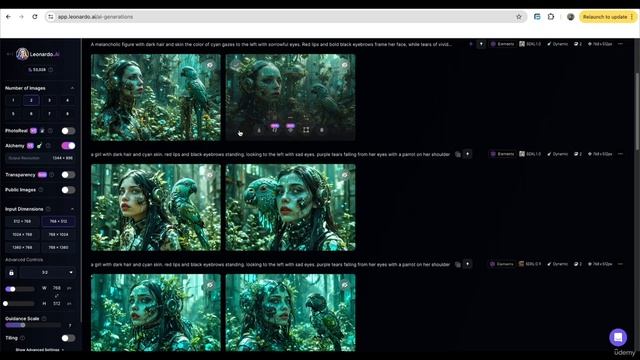Adjust the width W slider
This screenshot has width=640, height=360.
20,289
